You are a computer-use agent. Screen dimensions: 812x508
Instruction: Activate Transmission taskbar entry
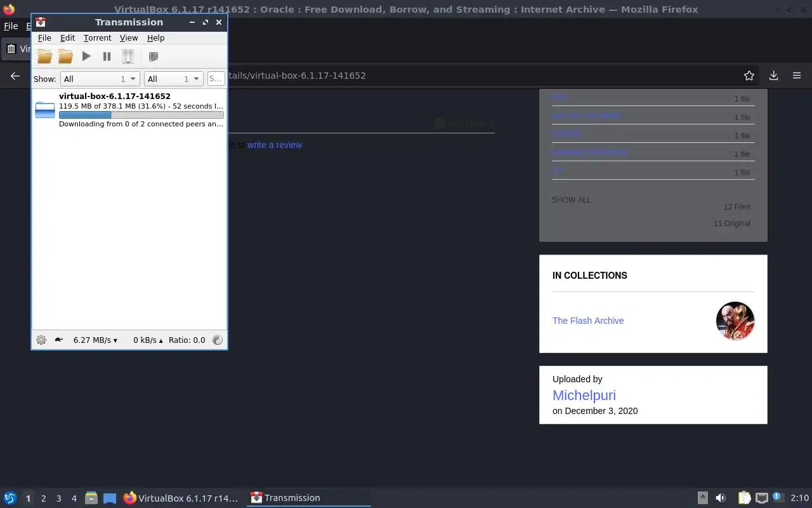[x=308, y=498]
